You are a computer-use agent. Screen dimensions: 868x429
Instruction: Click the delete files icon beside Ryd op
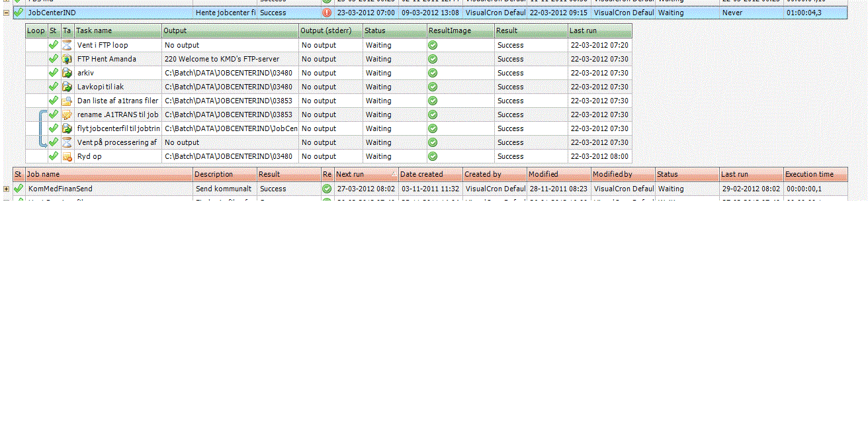[67, 156]
